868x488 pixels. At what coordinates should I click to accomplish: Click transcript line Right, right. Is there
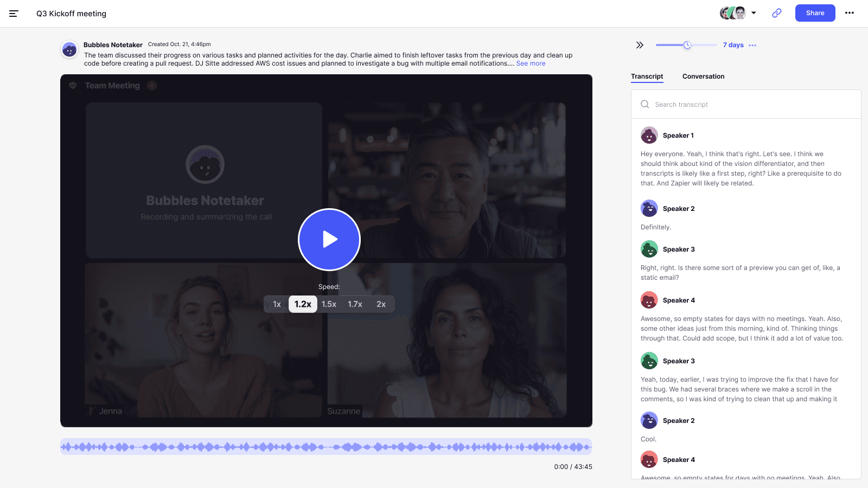point(740,273)
